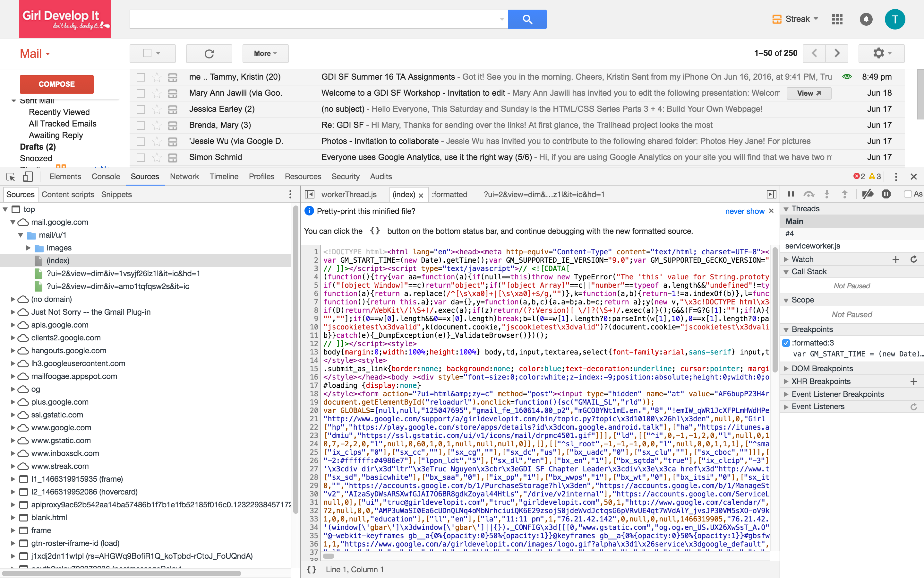This screenshot has width=924, height=578.
Task: Open DevTools three-dot menu
Action: [896, 177]
